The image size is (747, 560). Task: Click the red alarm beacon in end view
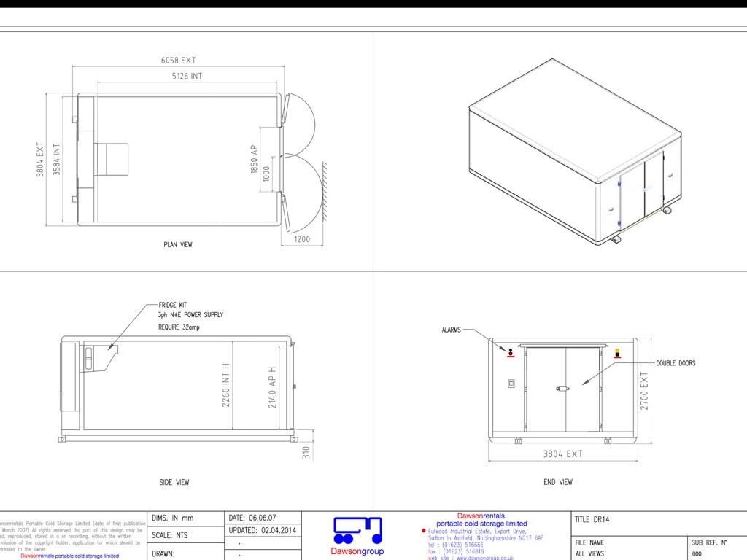pos(511,353)
